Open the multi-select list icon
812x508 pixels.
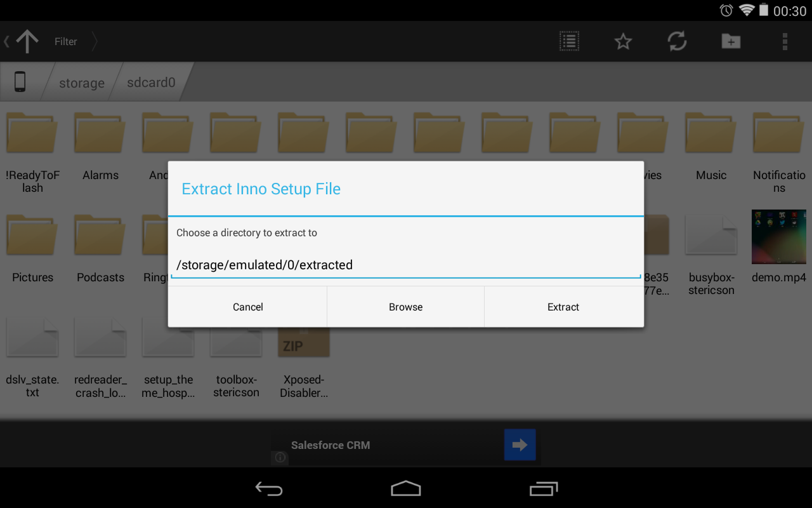click(x=569, y=41)
